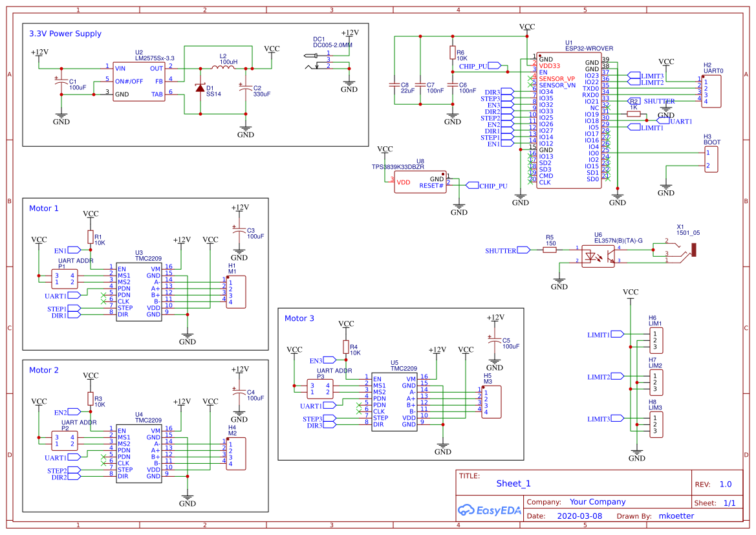Click the CHIP_PU net flag beside R6

(480, 66)
